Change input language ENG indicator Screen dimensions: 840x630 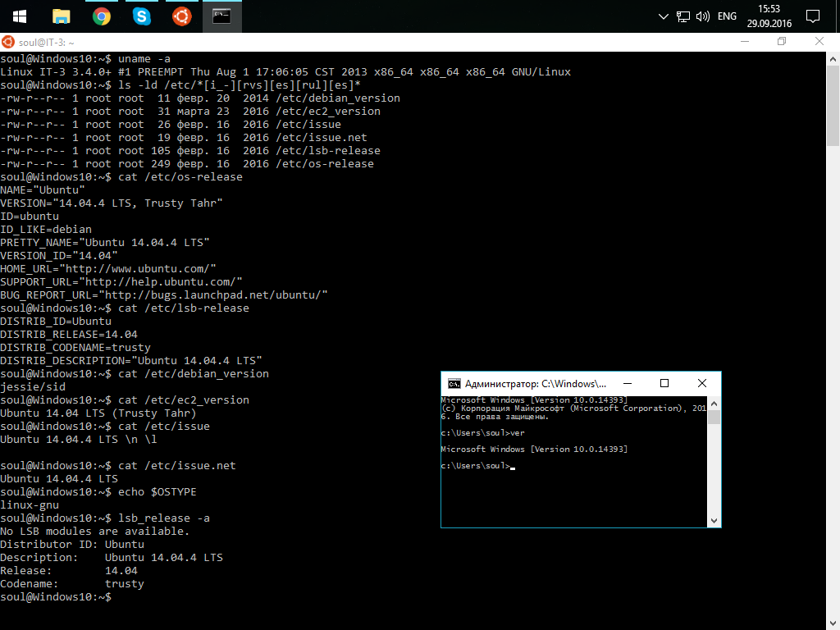727,16
